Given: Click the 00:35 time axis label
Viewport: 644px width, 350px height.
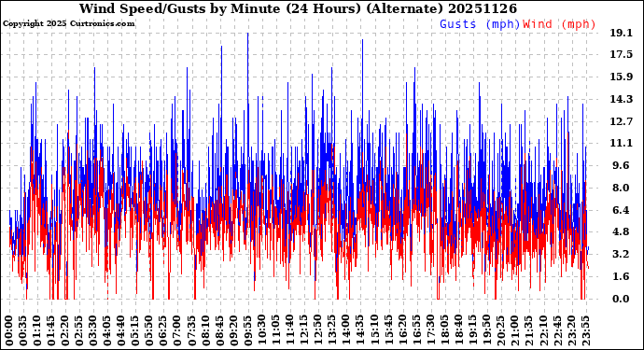Looking at the screenshot, I should pos(23,330).
